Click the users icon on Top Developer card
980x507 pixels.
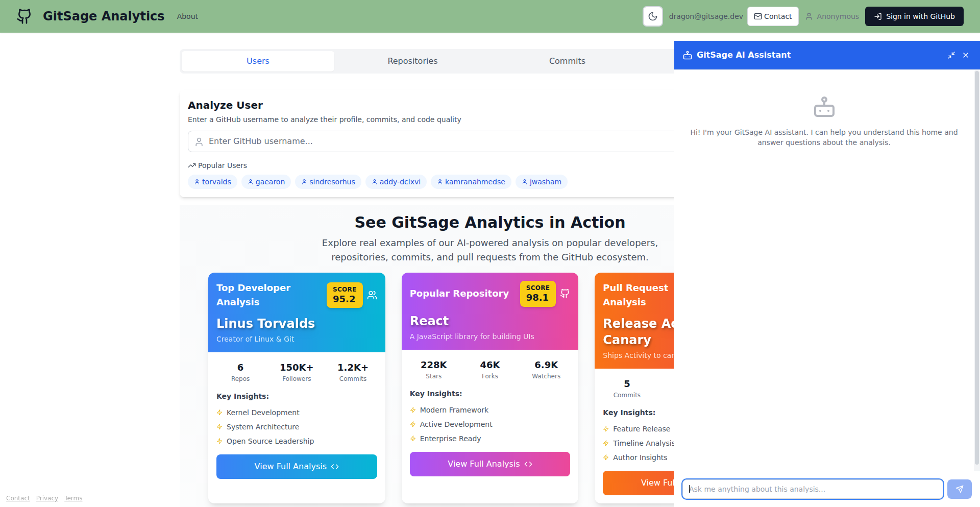click(372, 295)
